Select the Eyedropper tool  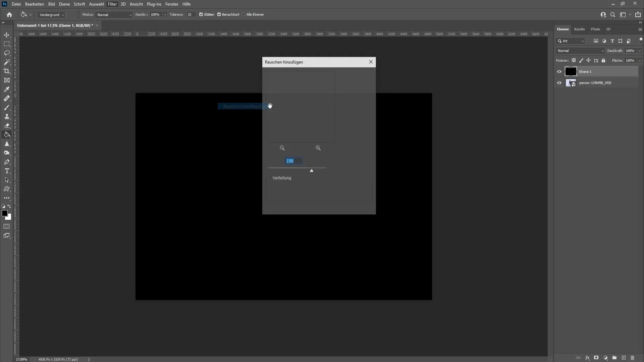(x=7, y=89)
